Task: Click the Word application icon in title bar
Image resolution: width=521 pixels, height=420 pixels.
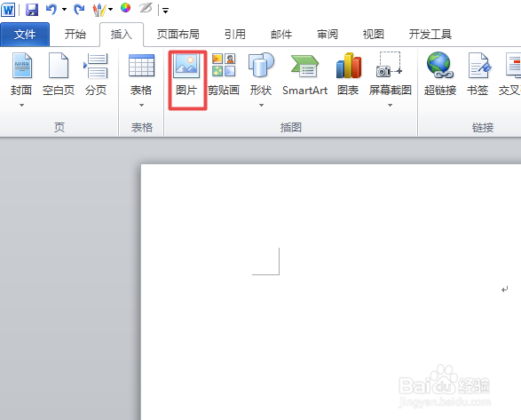Action: point(8,9)
